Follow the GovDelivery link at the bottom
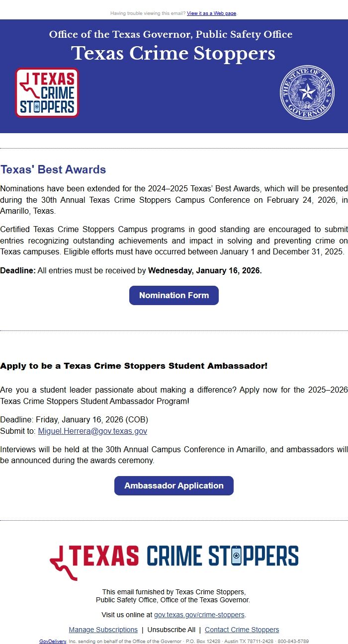The height and width of the screenshot is (644, 348). tap(53, 642)
